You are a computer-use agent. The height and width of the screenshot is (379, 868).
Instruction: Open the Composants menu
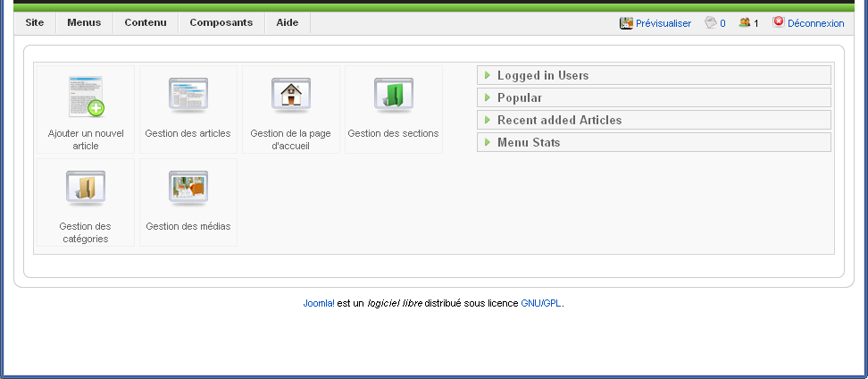coord(221,23)
